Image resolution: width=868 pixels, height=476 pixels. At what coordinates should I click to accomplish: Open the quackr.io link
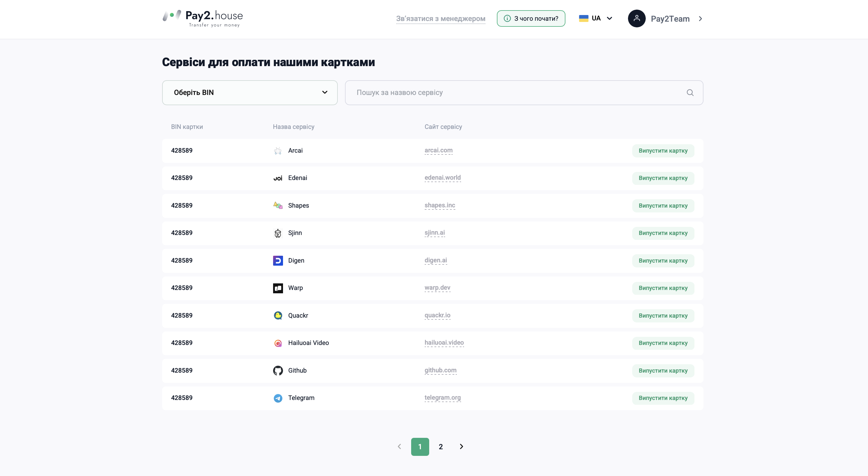tap(437, 315)
